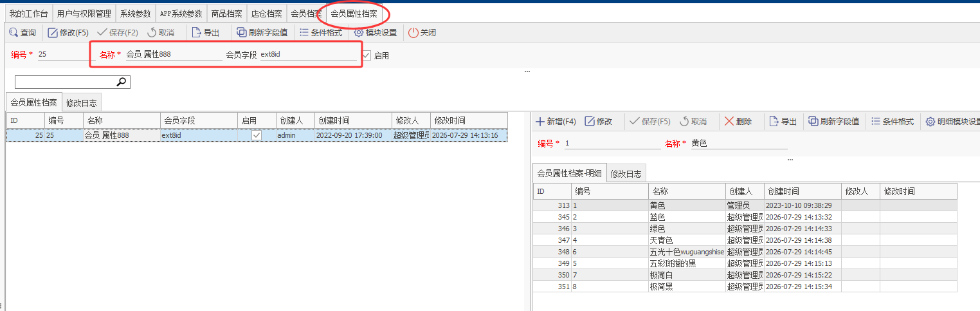Switch to APP系统参数 tab
Viewport: 980px width, 311px height.
pyautogui.click(x=181, y=14)
